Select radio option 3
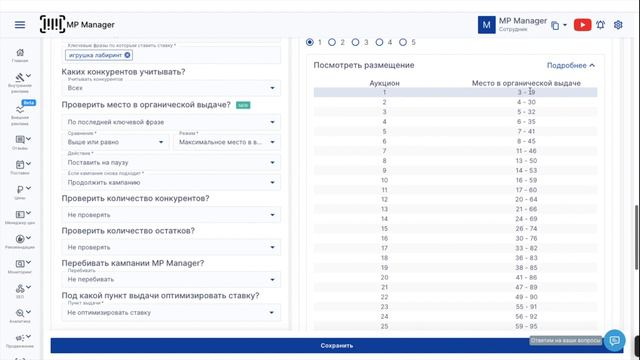The width and height of the screenshot is (640, 360). [x=356, y=42]
